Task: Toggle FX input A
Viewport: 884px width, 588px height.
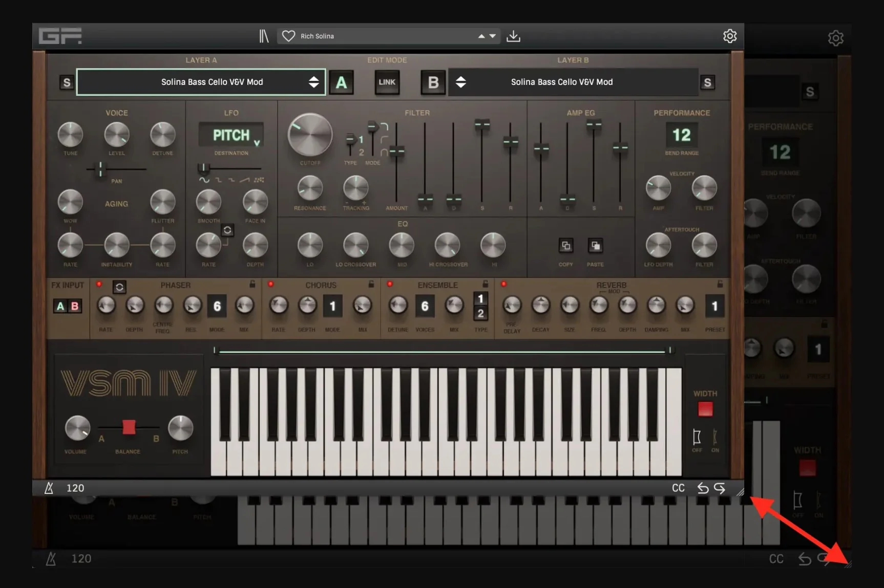Action: click(x=60, y=306)
